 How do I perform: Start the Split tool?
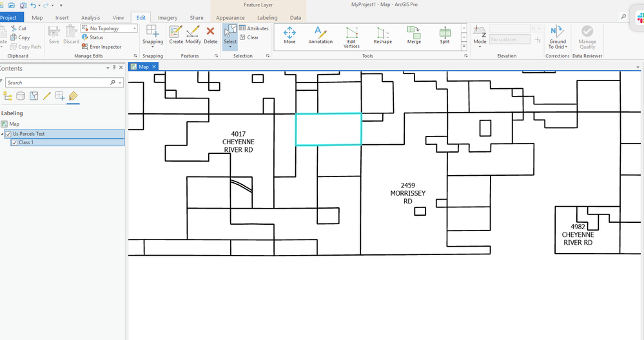(445, 35)
